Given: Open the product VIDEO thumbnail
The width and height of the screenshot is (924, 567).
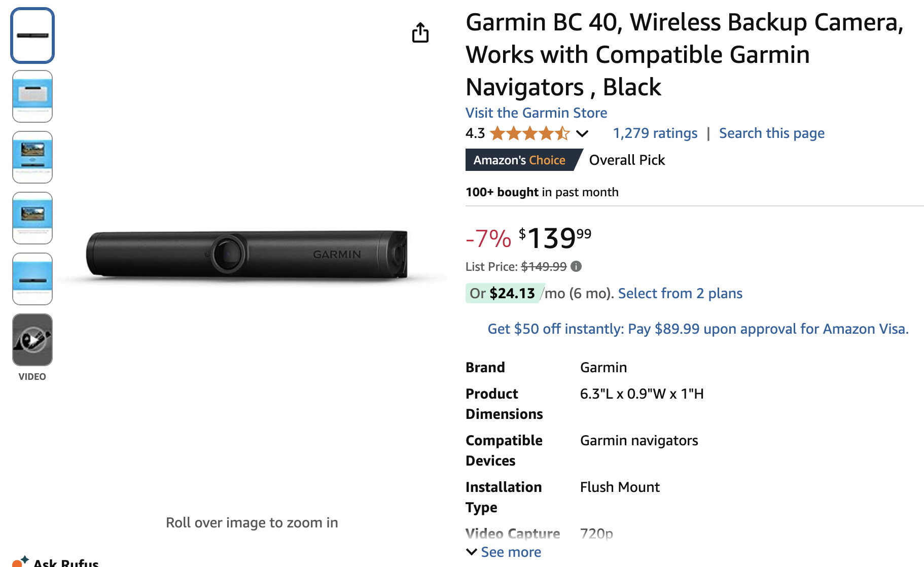Looking at the screenshot, I should [32, 340].
